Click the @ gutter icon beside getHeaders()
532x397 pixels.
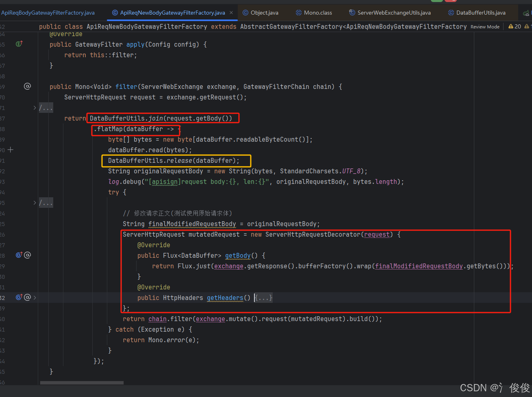click(x=27, y=297)
